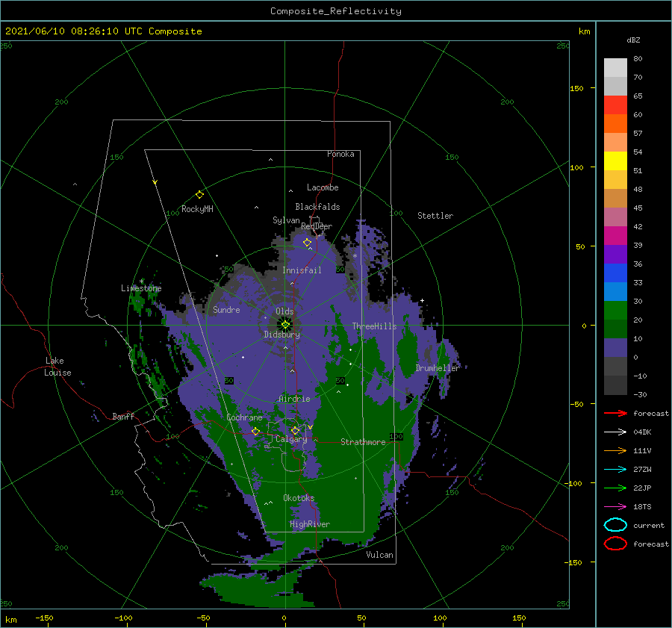Click the radar site marker at map center

(285, 325)
